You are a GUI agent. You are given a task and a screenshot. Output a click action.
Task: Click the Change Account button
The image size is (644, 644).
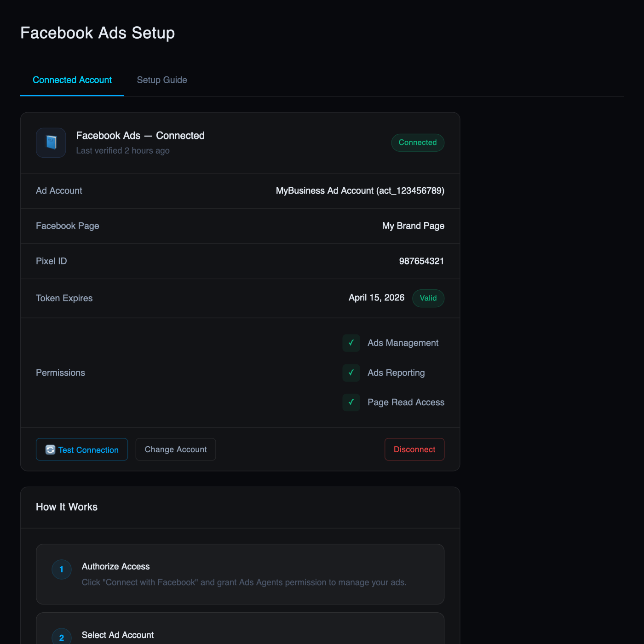click(176, 449)
